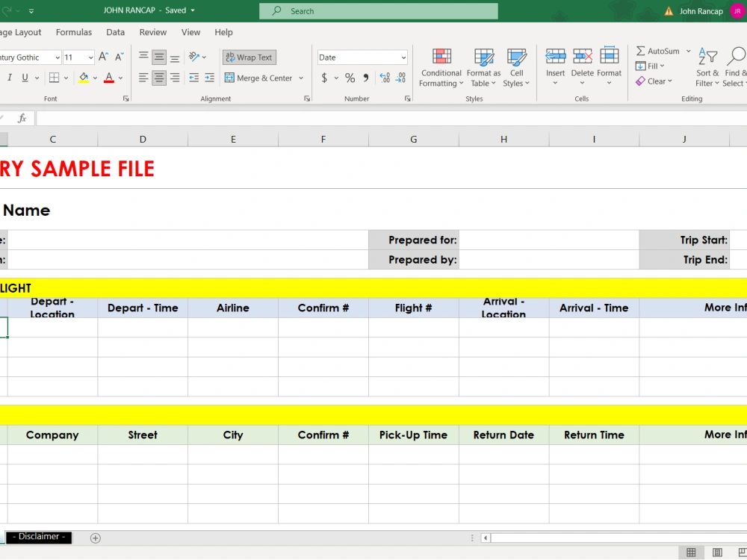Apply underline formatting
This screenshot has width=747, height=560.
tap(25, 78)
